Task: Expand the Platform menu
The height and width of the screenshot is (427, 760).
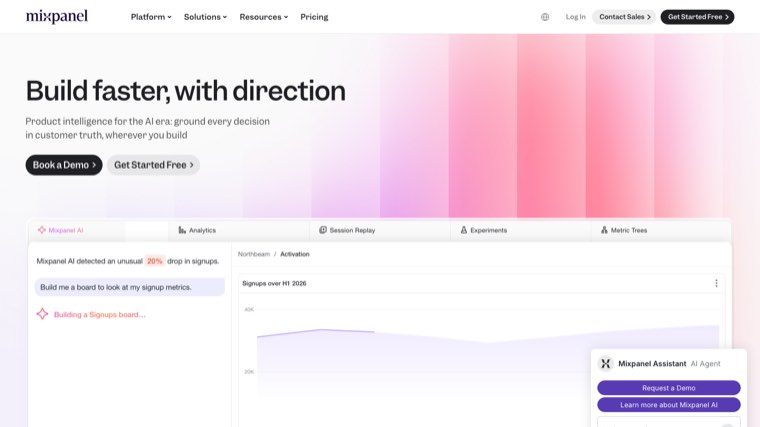Action: coord(151,17)
